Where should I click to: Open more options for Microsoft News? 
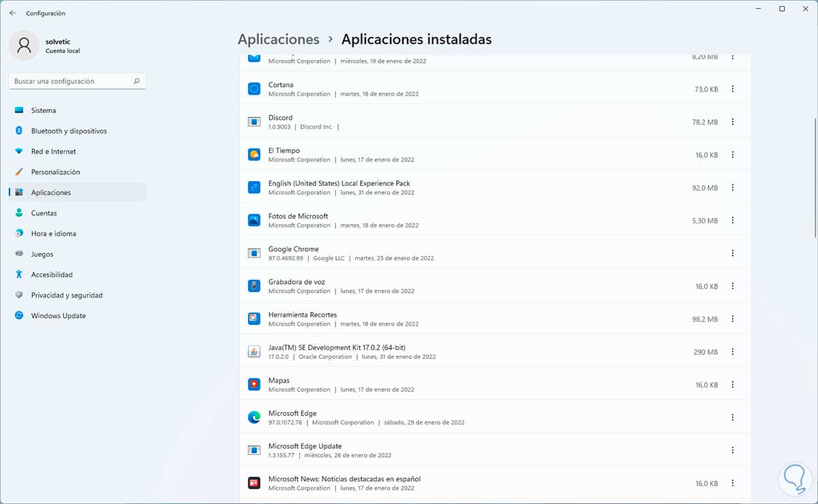pyautogui.click(x=733, y=483)
